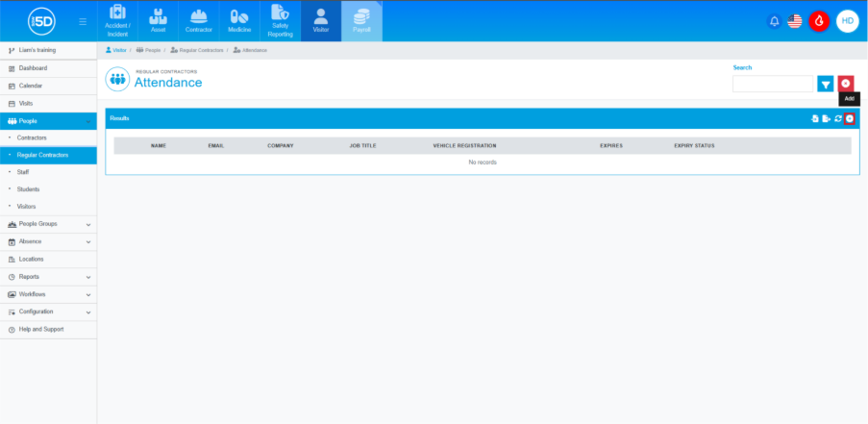Click the Visitor breadcrumb link
Screen dimensions: 868x424
(x=118, y=49)
